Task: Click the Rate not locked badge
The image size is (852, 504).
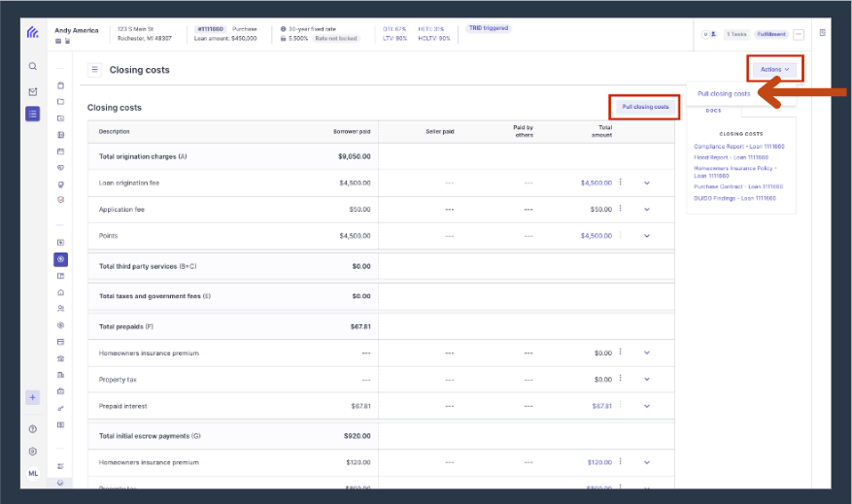Action: [x=336, y=39]
